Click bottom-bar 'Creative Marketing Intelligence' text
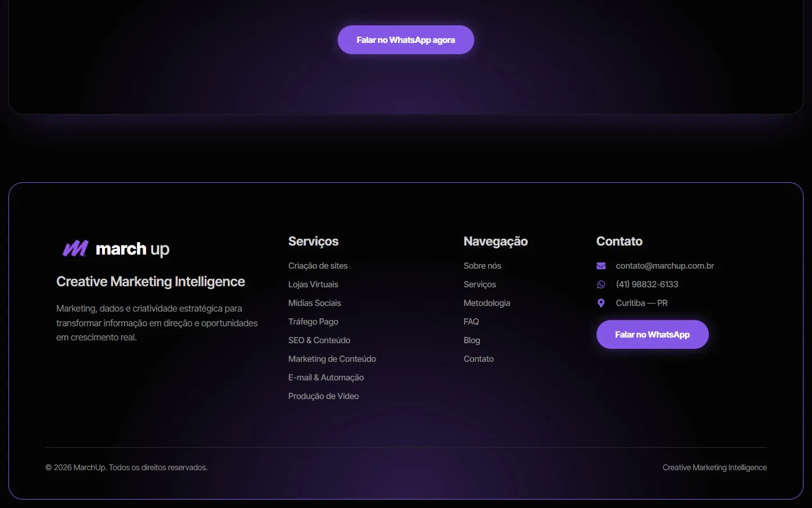Image resolution: width=812 pixels, height=508 pixels. [x=714, y=467]
